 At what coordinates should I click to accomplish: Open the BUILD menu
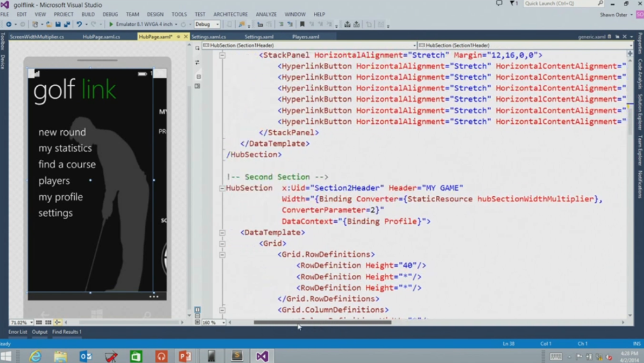[88, 14]
